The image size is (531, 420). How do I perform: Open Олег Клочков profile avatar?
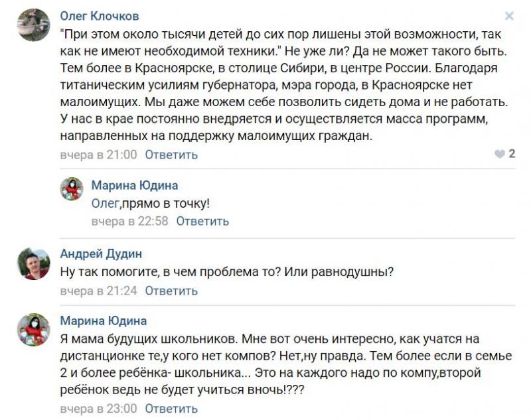coord(34,25)
